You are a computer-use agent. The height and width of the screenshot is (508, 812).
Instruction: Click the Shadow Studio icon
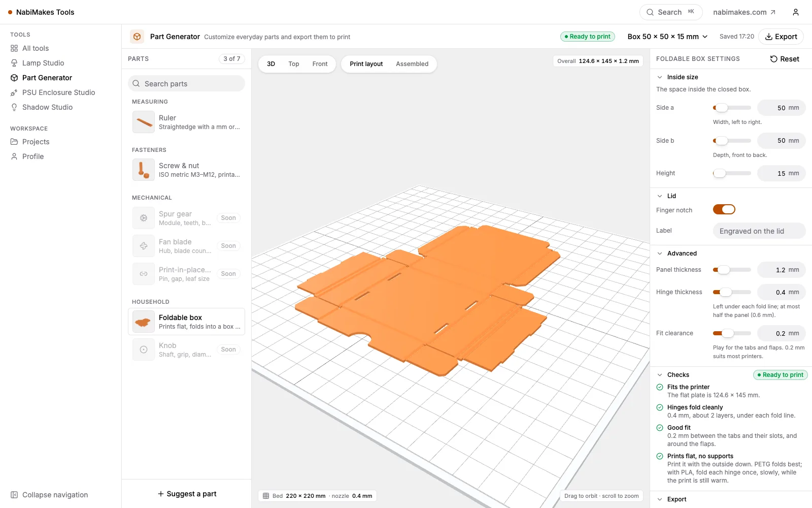pyautogui.click(x=14, y=107)
